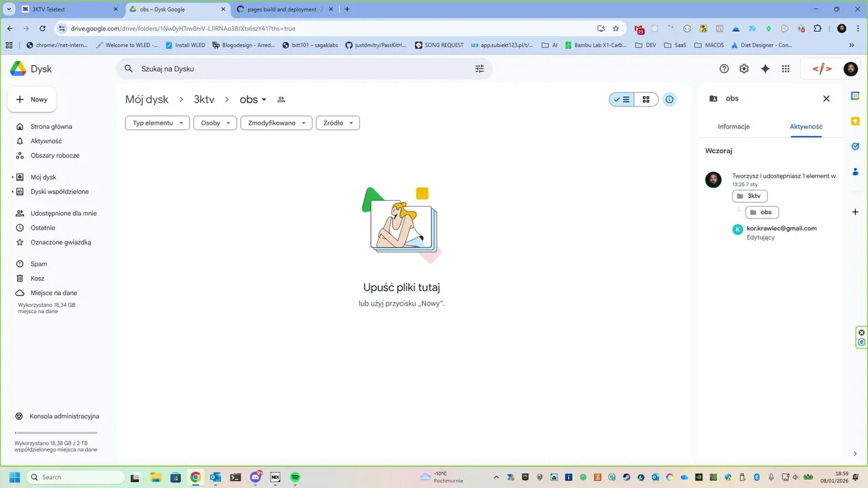868x488 pixels.
Task: Click the 3ktv folder chip in activity panel
Action: pyautogui.click(x=750, y=196)
